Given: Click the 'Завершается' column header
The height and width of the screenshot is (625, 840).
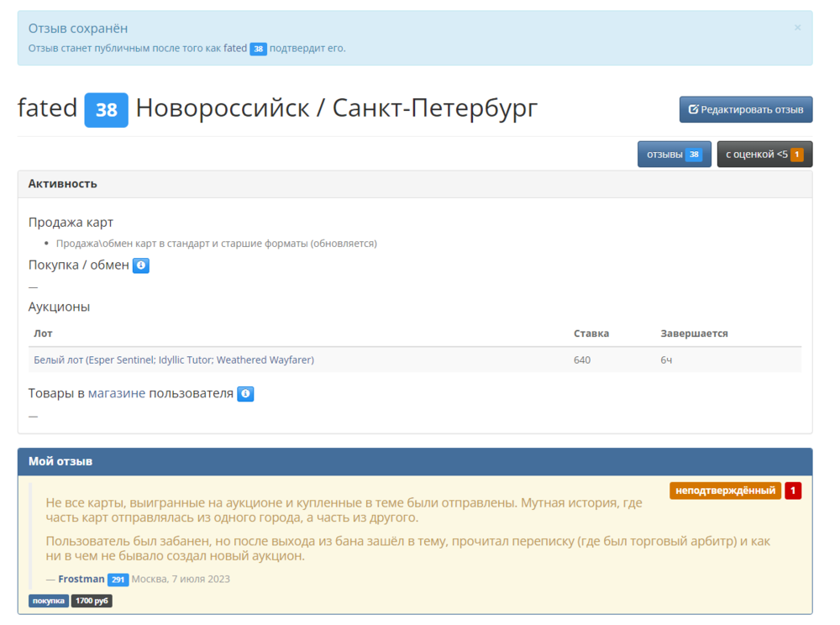Looking at the screenshot, I should point(694,334).
